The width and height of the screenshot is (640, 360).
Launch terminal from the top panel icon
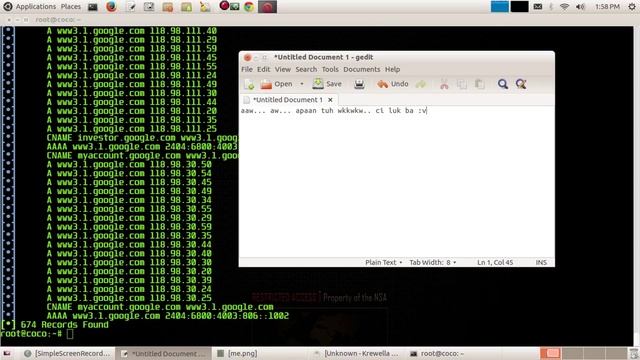93,7
